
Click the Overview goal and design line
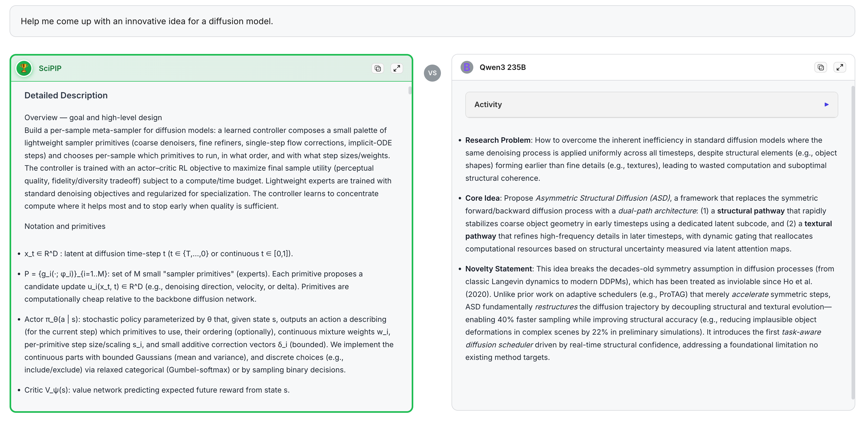coord(93,118)
